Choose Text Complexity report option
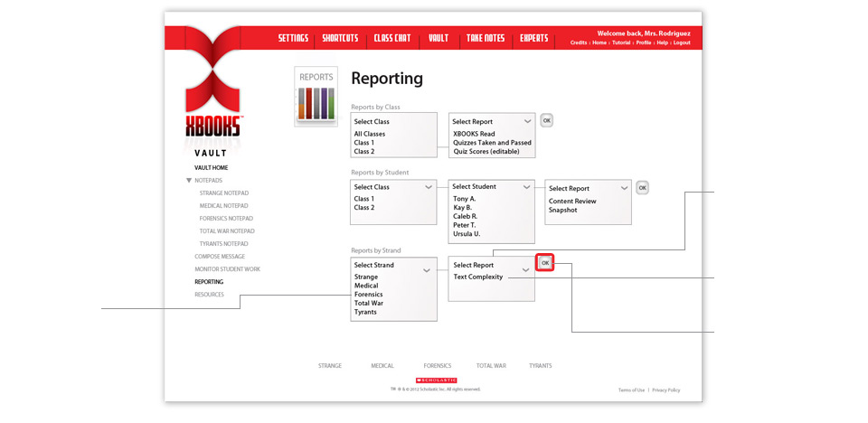Viewport: 868px width, 423px height. [477, 277]
